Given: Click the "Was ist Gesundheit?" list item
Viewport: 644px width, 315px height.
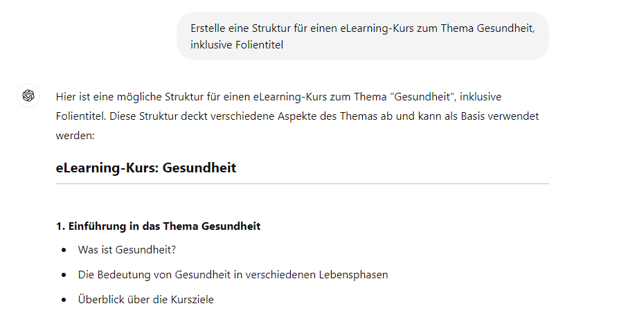Looking at the screenshot, I should tap(127, 250).
